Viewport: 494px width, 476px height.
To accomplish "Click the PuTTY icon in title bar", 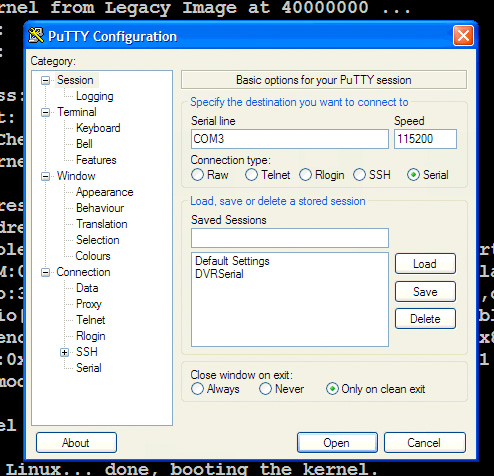I will click(36, 35).
